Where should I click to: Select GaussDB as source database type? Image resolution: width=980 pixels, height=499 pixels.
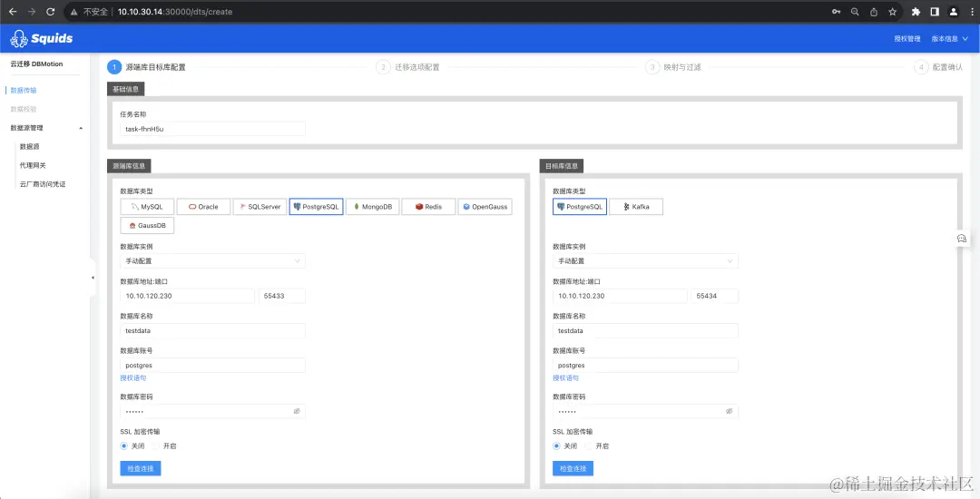pos(147,225)
